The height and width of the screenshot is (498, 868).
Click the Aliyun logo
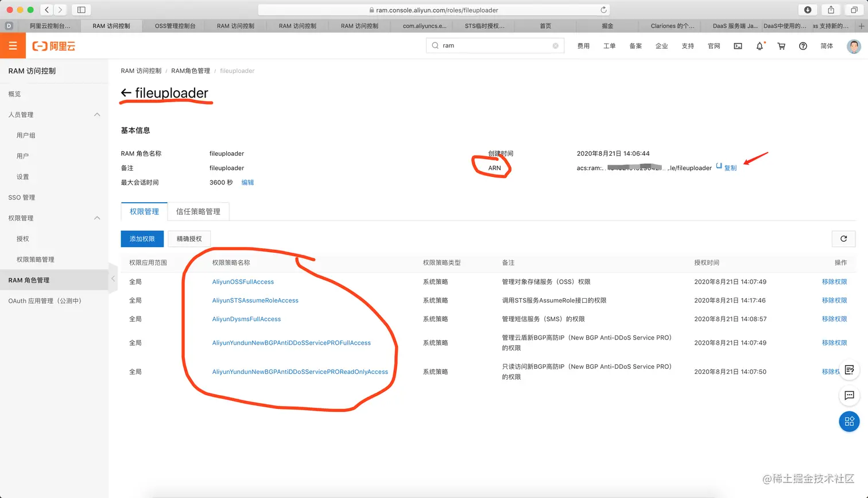pyautogui.click(x=53, y=46)
